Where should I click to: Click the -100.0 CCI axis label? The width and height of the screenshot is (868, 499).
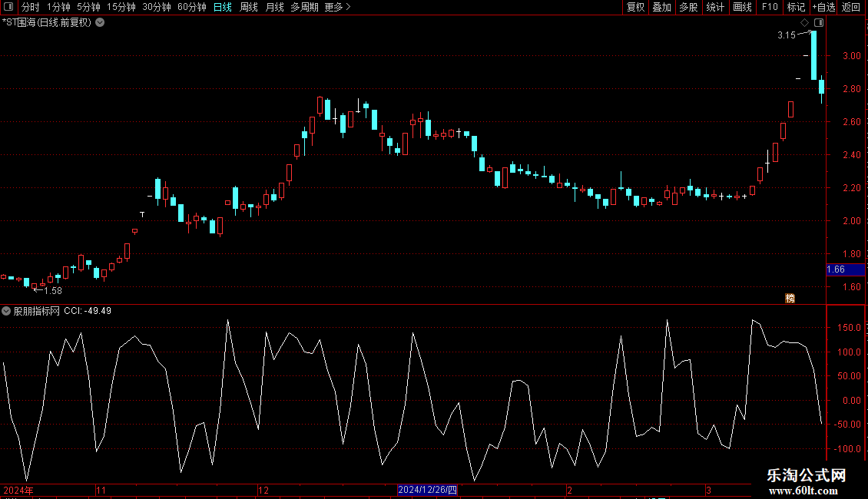click(x=847, y=448)
